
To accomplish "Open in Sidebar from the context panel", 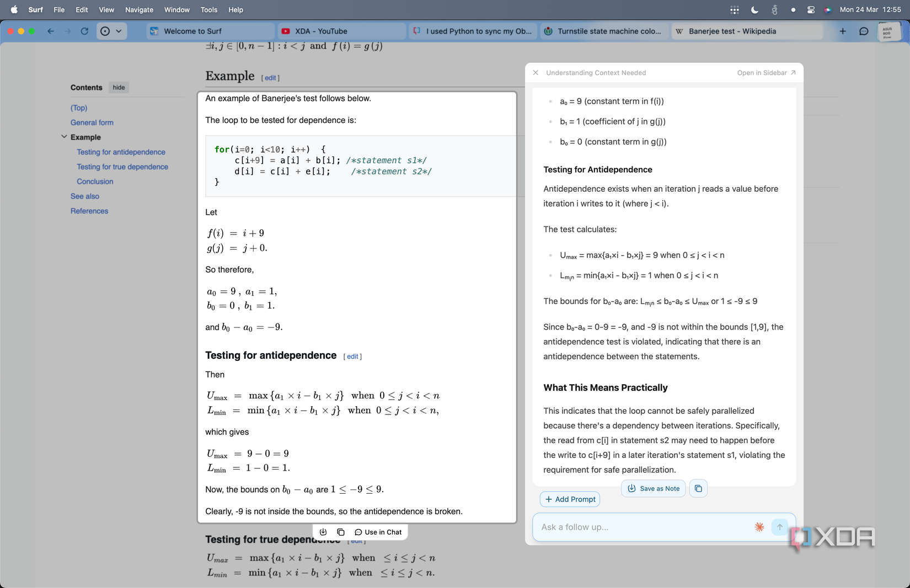I will [x=766, y=72].
